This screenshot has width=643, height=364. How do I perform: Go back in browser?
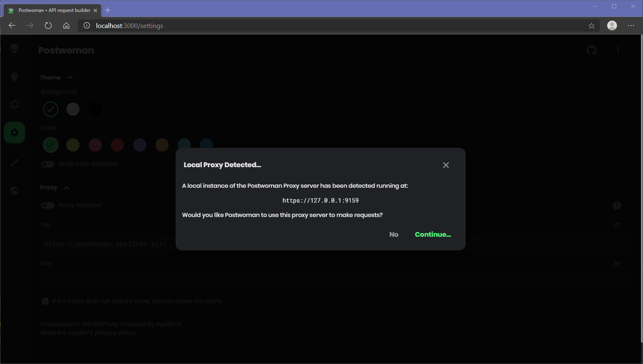coord(12,26)
